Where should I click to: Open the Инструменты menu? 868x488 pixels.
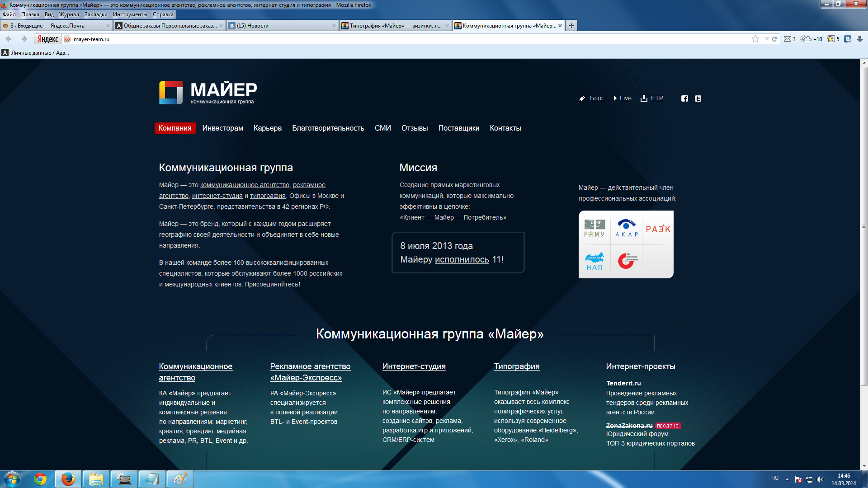click(130, 14)
